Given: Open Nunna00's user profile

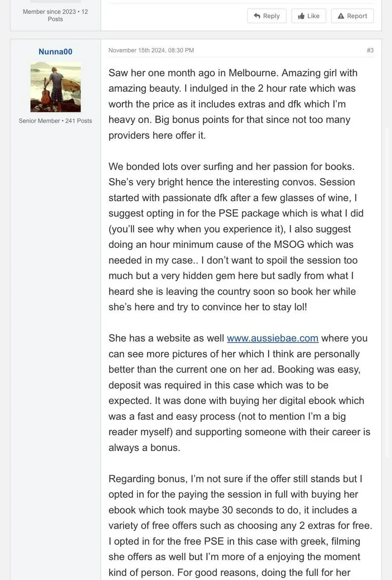Looking at the screenshot, I should 55,52.
